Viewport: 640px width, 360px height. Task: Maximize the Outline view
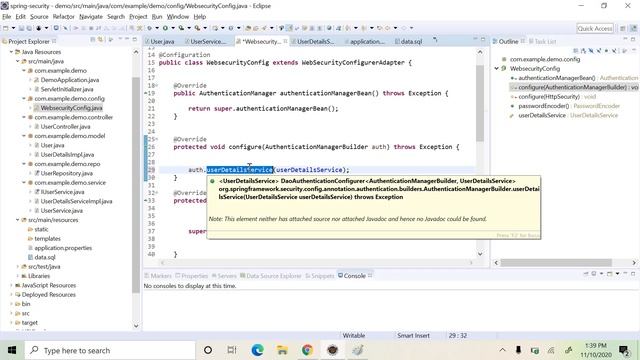633,39
